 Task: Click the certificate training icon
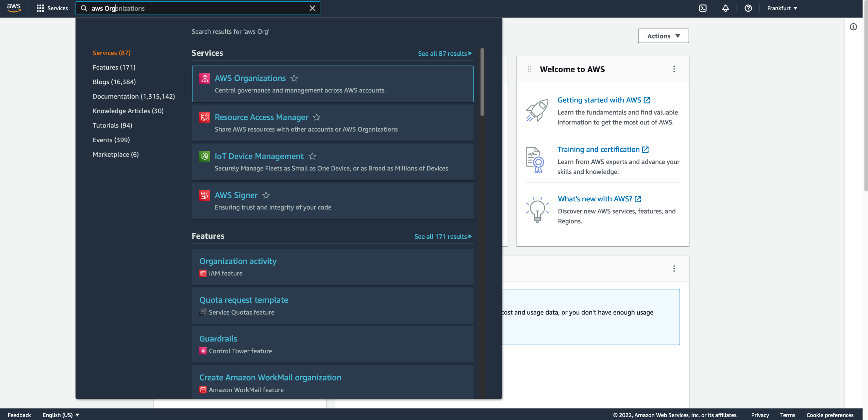coord(535,160)
